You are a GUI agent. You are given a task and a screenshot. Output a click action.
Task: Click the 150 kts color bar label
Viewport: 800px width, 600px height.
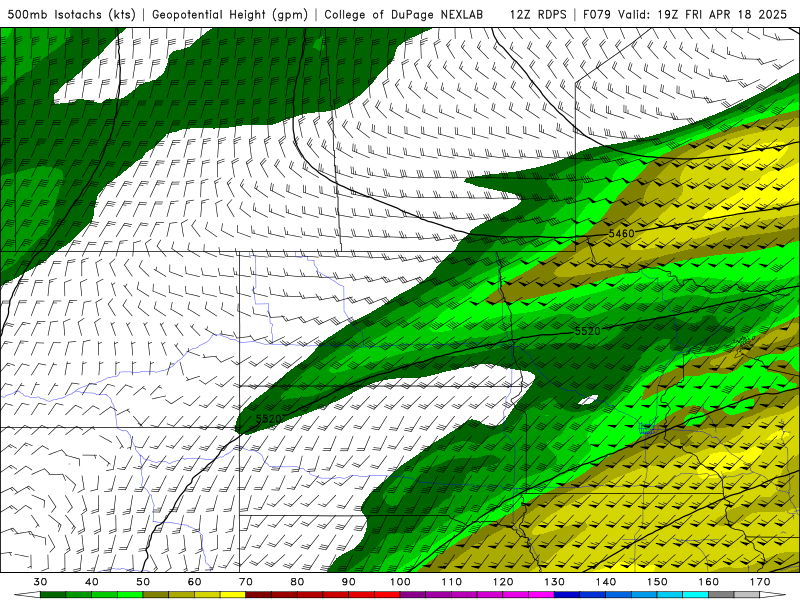coord(658,582)
